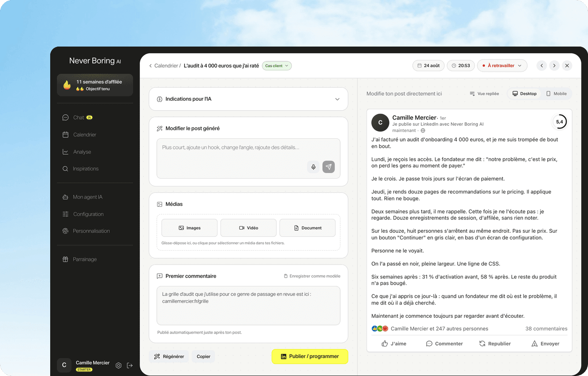The width and height of the screenshot is (588, 376).
Task: Click the reaction icons beside 247 autres personnes
Action: click(x=380, y=329)
